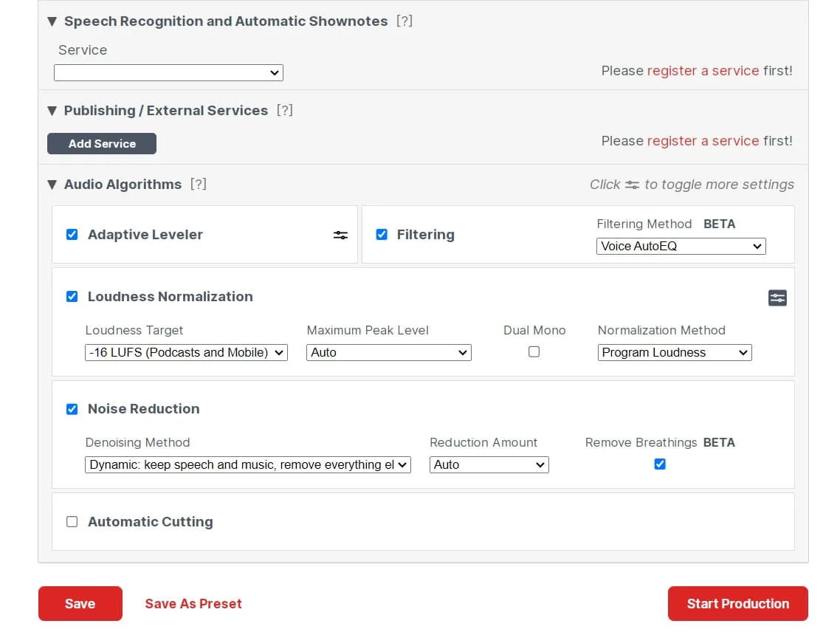Collapse the Publishing / External Services section
Viewport: 840px width, 632px height.
tap(52, 111)
